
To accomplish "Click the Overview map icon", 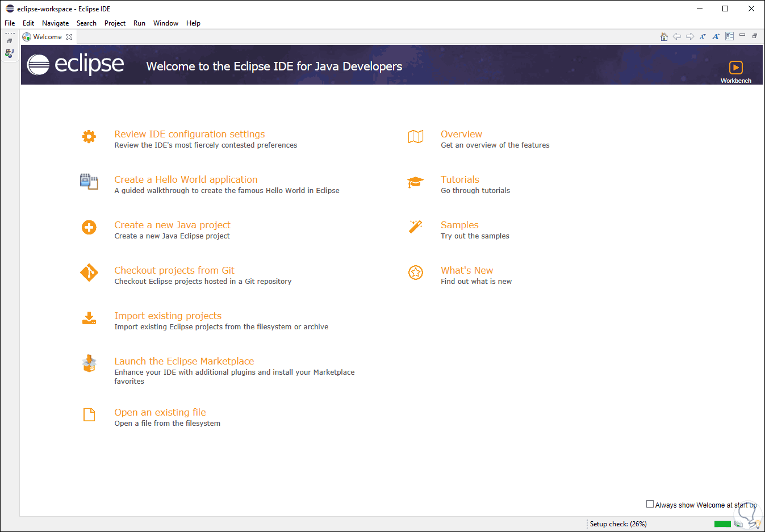I will click(416, 136).
